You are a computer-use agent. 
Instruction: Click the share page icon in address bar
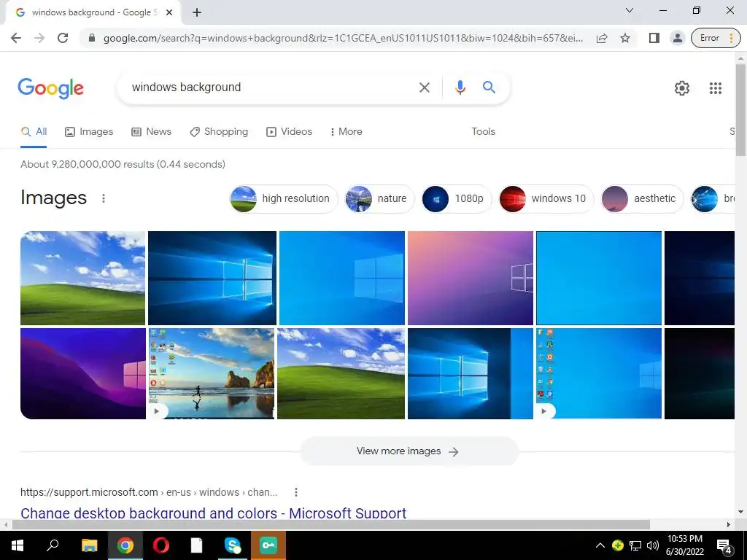click(602, 38)
